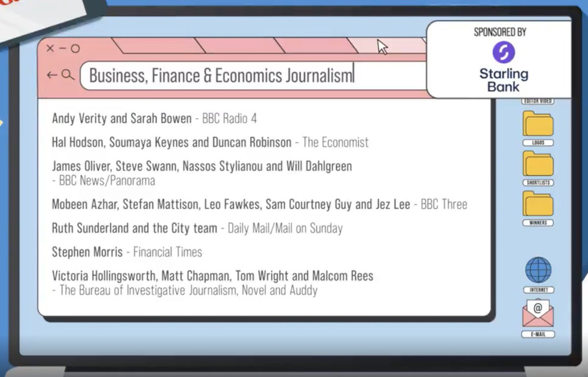Click Financial Times text
This screenshot has width=588, height=377.
(168, 252)
